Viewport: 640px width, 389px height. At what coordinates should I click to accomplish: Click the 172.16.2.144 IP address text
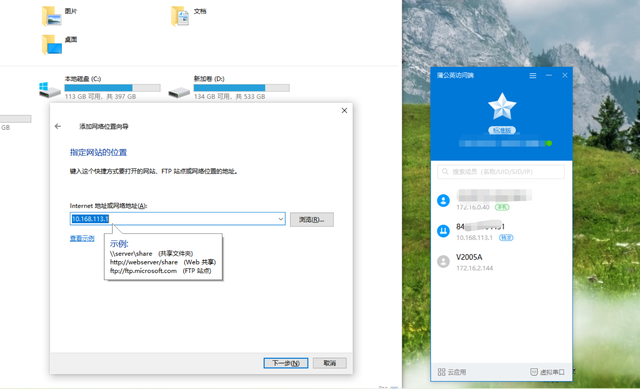[x=475, y=268]
